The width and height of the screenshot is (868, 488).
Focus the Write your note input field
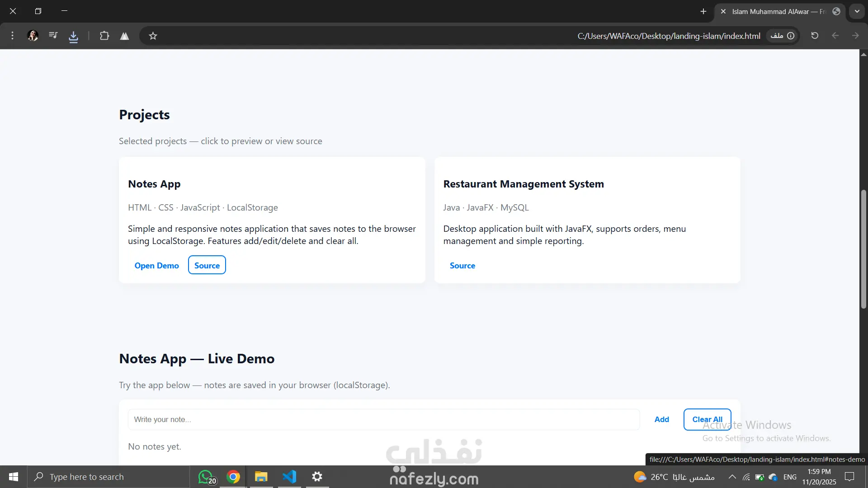coord(383,419)
